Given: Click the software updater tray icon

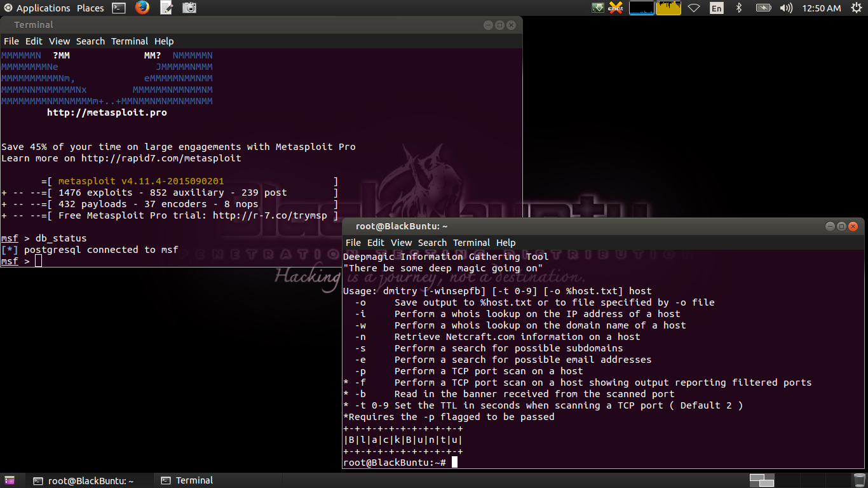Looking at the screenshot, I should [x=597, y=8].
